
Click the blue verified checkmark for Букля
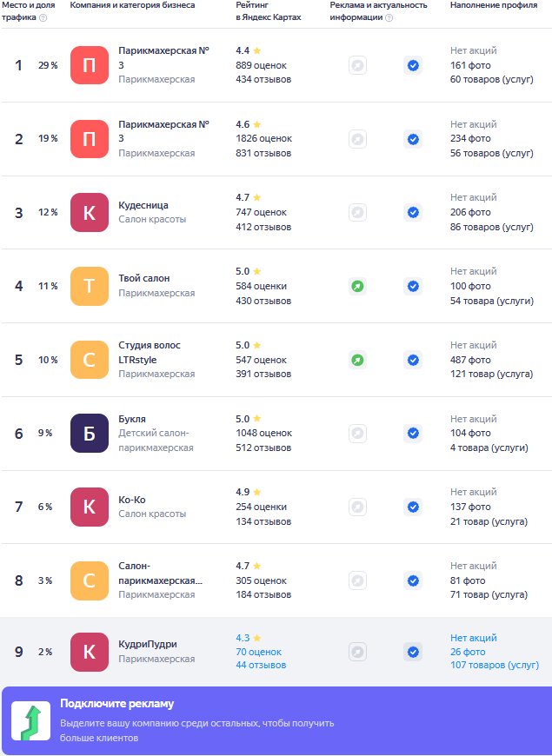[413, 433]
